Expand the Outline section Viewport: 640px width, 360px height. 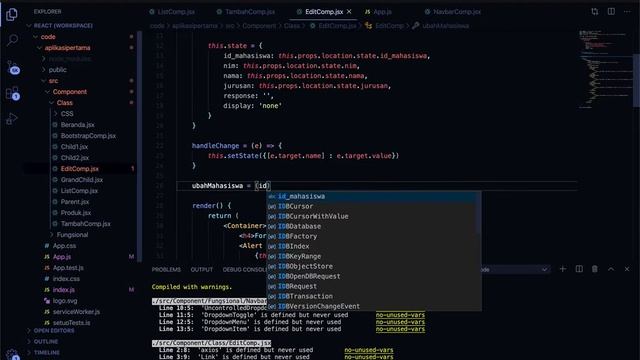(46, 341)
